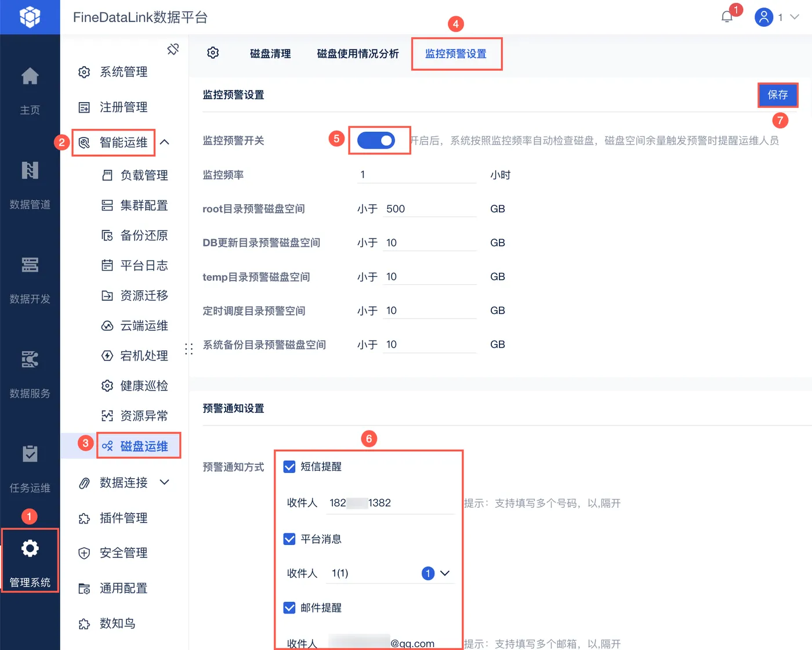Open 资源异常 in the sidebar

[x=135, y=416]
